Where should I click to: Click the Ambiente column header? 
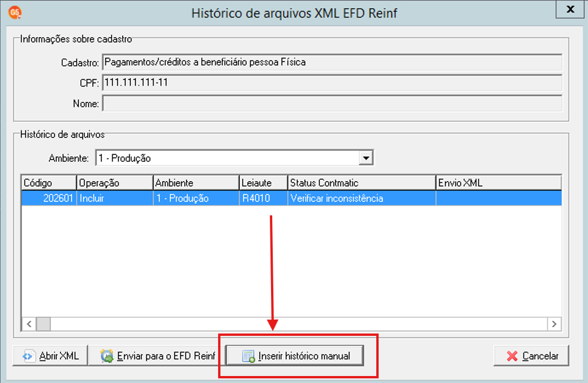pos(196,183)
